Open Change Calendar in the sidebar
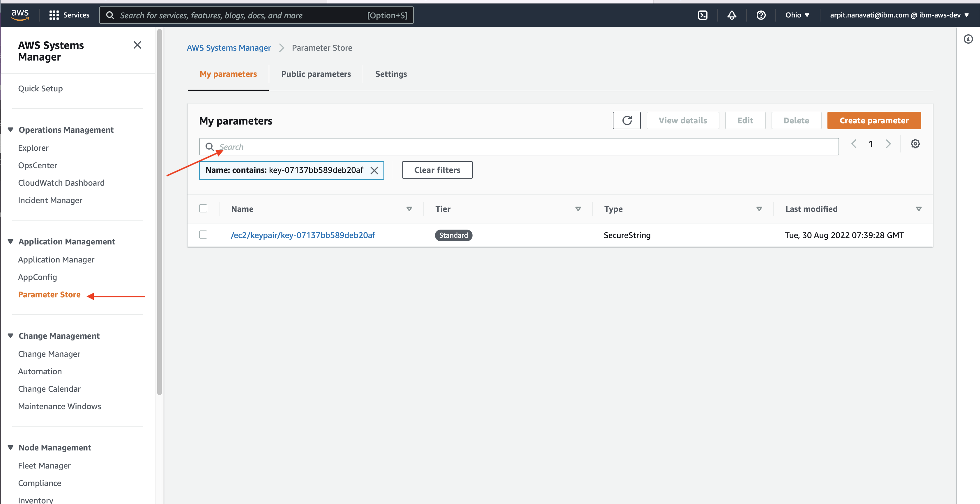 tap(49, 389)
